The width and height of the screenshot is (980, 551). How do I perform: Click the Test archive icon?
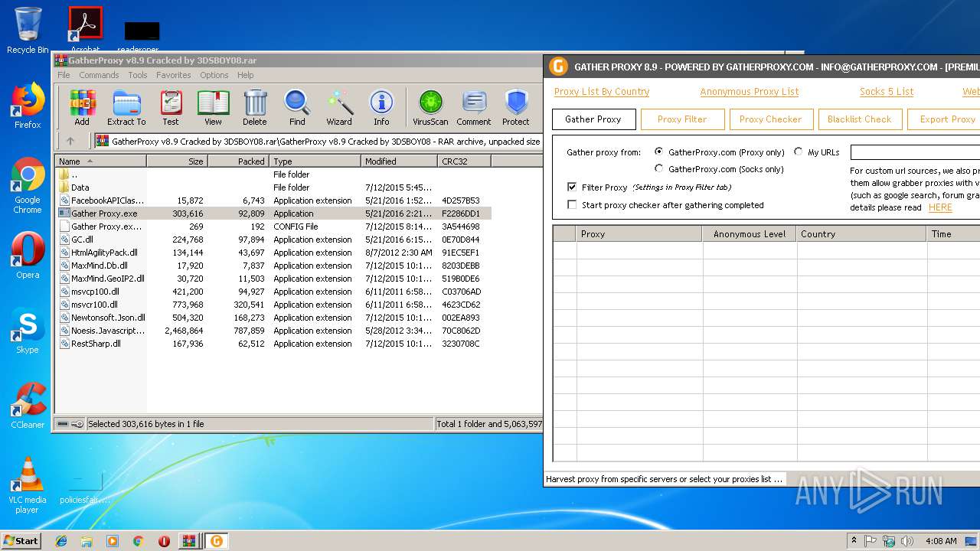point(171,108)
